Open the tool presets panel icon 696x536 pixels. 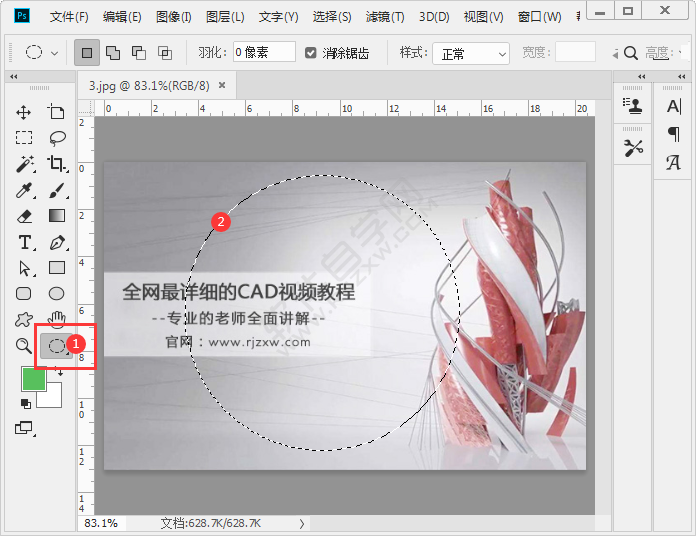633,148
